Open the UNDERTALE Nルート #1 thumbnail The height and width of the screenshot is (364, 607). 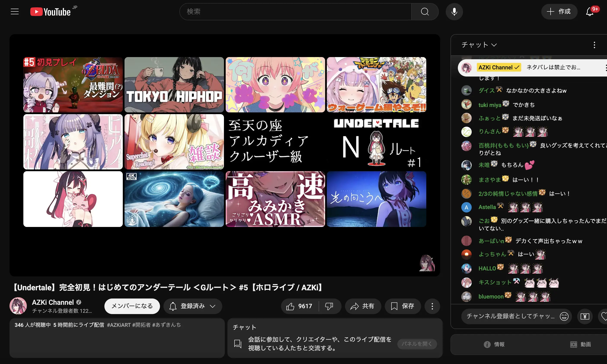click(377, 142)
